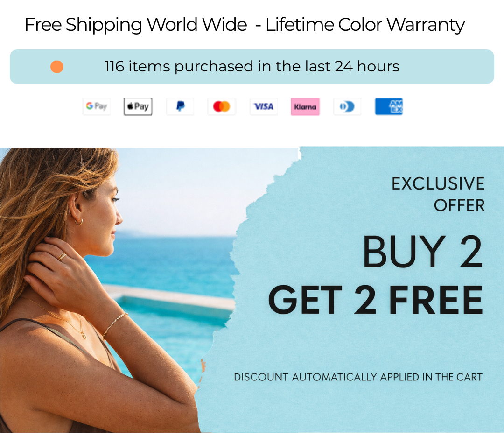Click the Free Shipping World Wide text
This screenshot has height=436, width=504.
click(x=136, y=25)
